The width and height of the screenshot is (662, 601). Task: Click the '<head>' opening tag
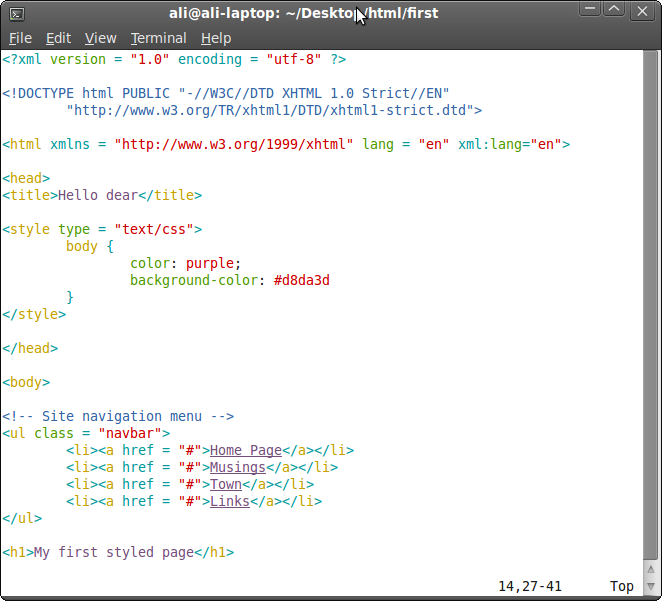[x=26, y=178]
